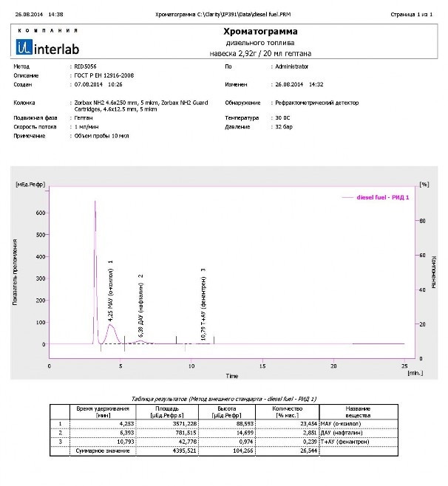The width and height of the screenshot is (448, 486).
Task: Click the 'Хроматограмма' report title
Action: [x=260, y=31]
